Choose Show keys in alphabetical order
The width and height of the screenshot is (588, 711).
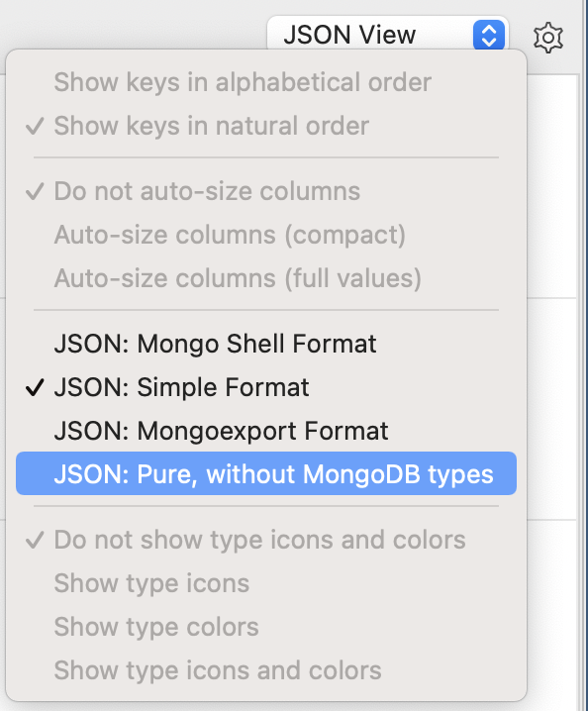tap(266, 82)
